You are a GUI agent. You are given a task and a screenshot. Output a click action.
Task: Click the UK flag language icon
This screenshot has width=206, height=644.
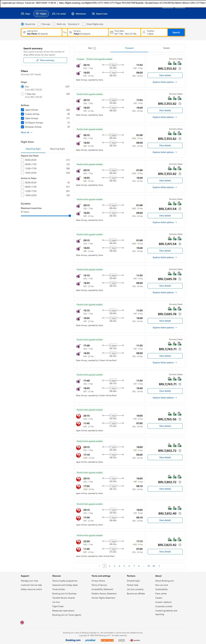pos(22,622)
